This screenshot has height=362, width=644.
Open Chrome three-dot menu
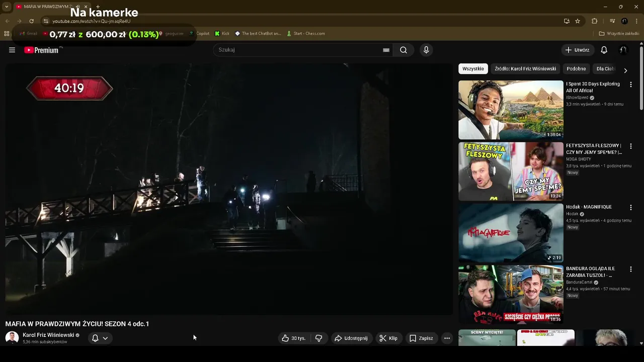(636, 21)
